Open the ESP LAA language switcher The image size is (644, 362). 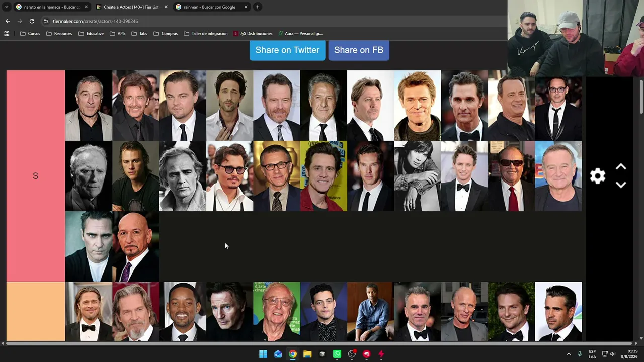pos(592,354)
